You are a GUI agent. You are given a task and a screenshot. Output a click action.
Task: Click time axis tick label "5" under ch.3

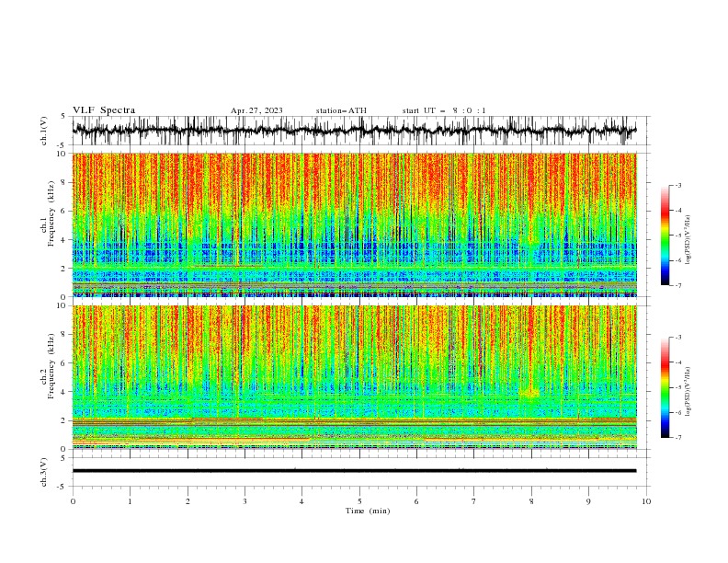[x=359, y=501]
